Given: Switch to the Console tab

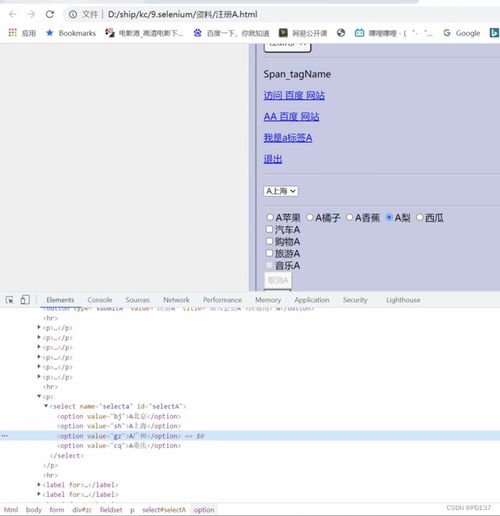Looking at the screenshot, I should tap(100, 300).
